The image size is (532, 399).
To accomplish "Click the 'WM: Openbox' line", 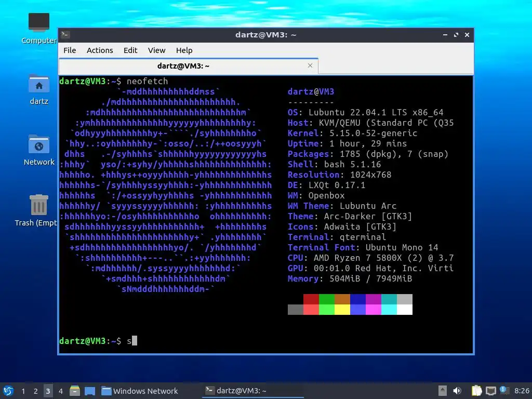I will pyautogui.click(x=316, y=195).
